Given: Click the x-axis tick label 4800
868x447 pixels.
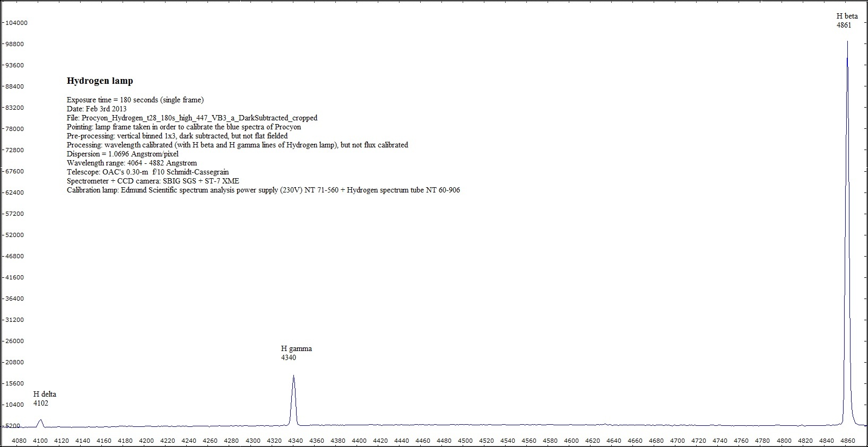Looking at the screenshot, I should point(784,441).
